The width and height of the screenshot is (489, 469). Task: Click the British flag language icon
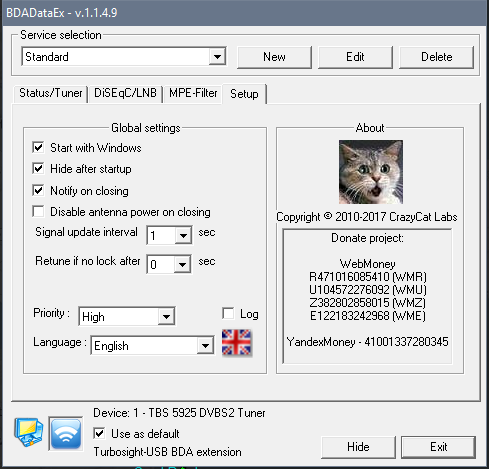point(237,343)
